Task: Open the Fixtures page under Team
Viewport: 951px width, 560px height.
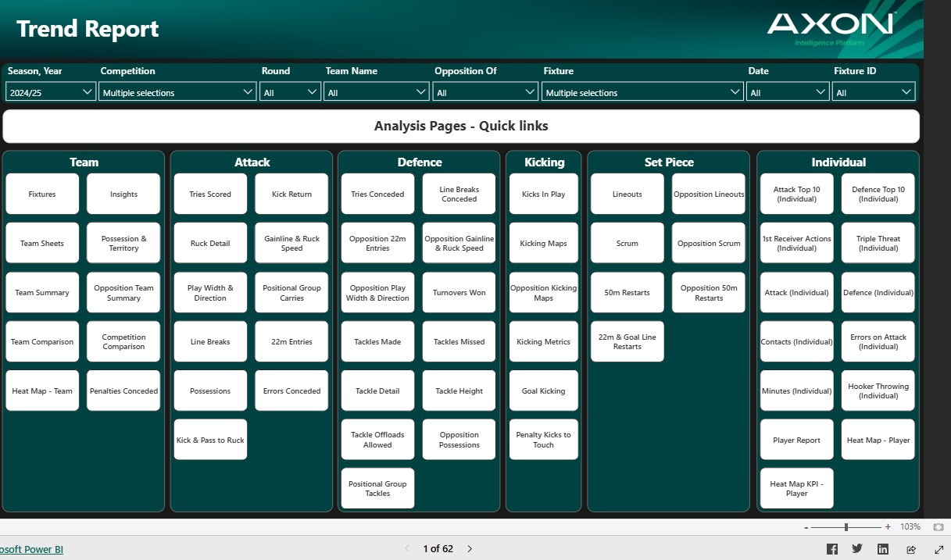Action: [41, 193]
